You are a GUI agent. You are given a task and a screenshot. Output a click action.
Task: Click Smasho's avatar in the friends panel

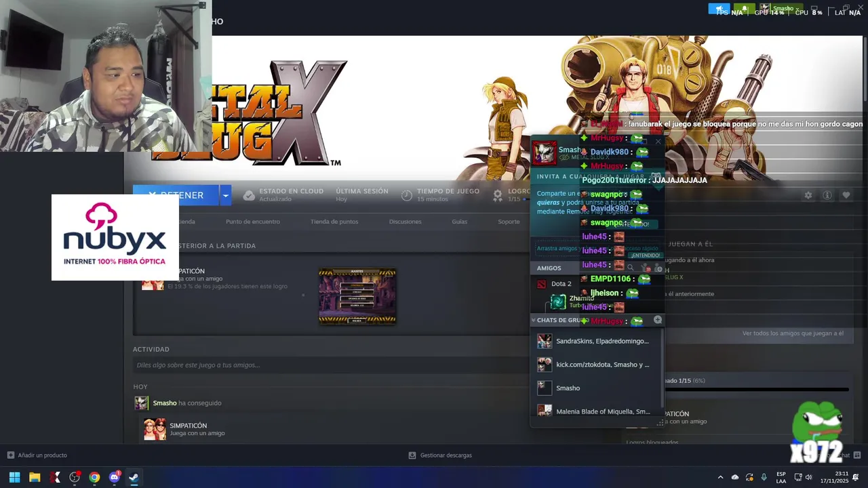click(544, 152)
